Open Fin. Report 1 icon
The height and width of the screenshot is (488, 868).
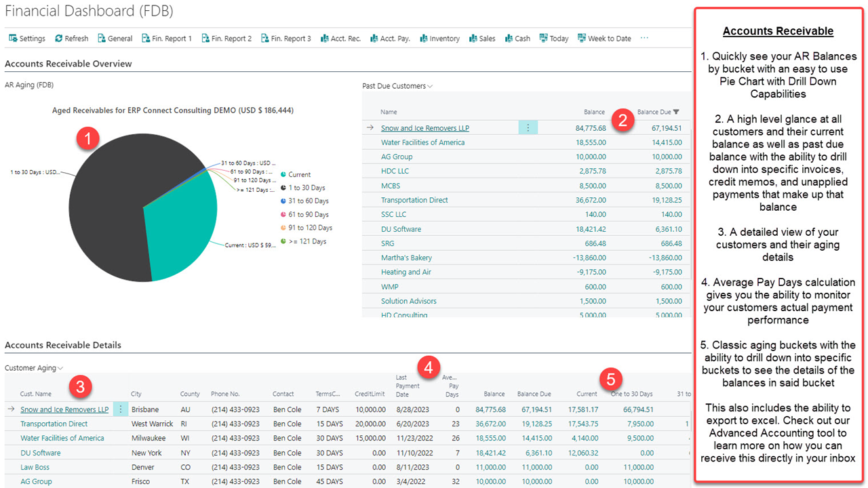coord(146,39)
